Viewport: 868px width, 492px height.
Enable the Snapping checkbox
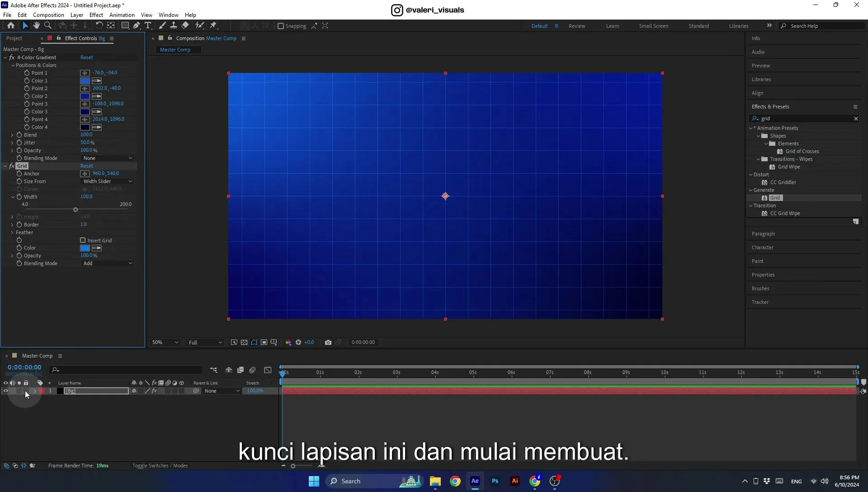click(281, 26)
